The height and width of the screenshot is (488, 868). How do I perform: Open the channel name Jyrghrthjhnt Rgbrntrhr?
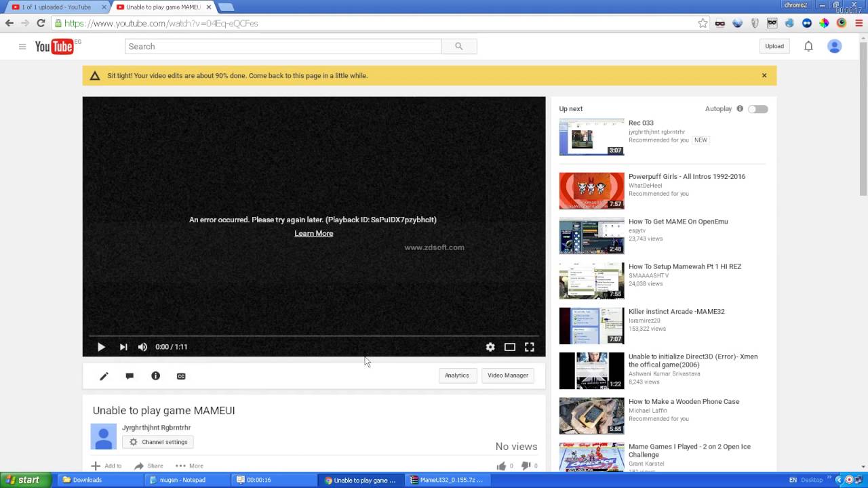[156, 428]
